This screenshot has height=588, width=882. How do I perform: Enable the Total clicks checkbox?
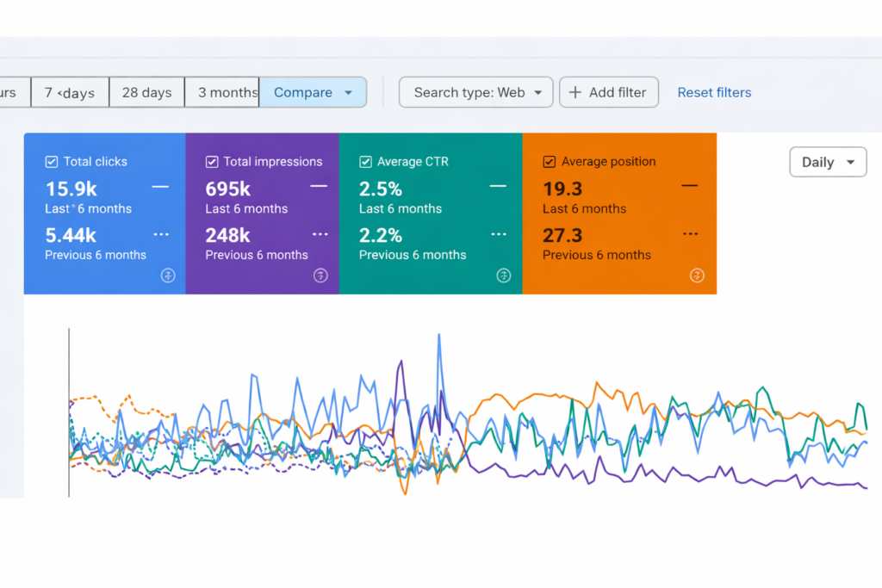(x=51, y=161)
